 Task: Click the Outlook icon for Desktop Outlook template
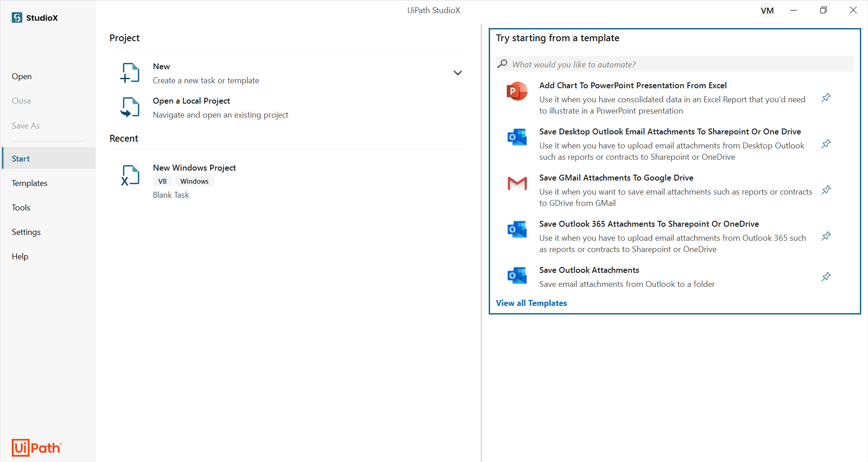[517, 137]
